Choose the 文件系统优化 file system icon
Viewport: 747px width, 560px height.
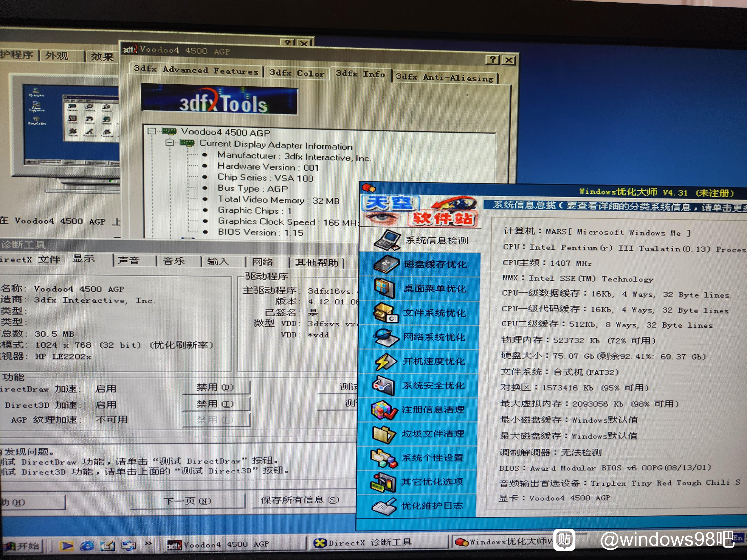(x=386, y=313)
